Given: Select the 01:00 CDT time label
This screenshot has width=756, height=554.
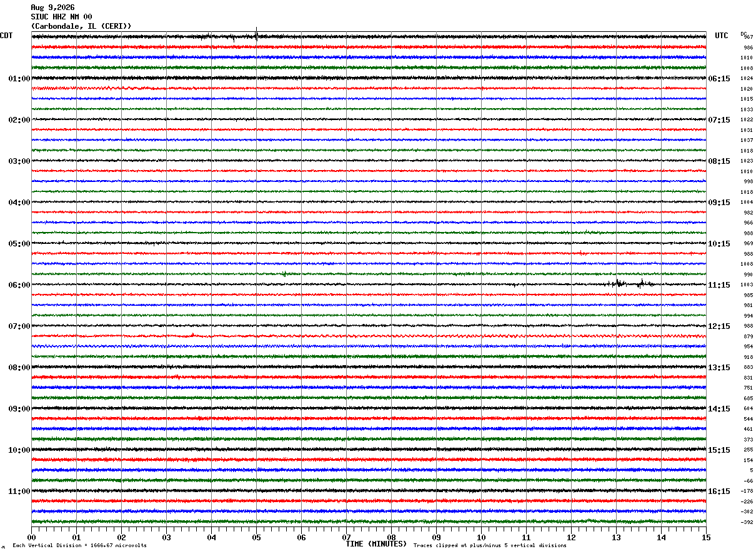Looking at the screenshot, I should click(x=19, y=79).
